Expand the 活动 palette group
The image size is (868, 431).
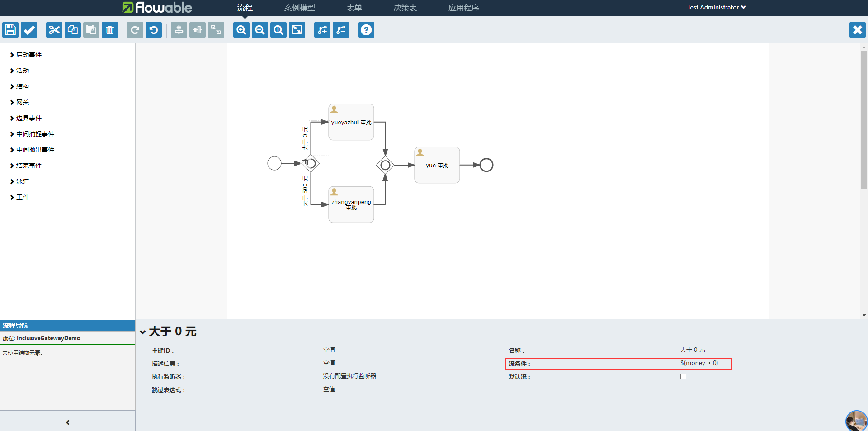19,71
